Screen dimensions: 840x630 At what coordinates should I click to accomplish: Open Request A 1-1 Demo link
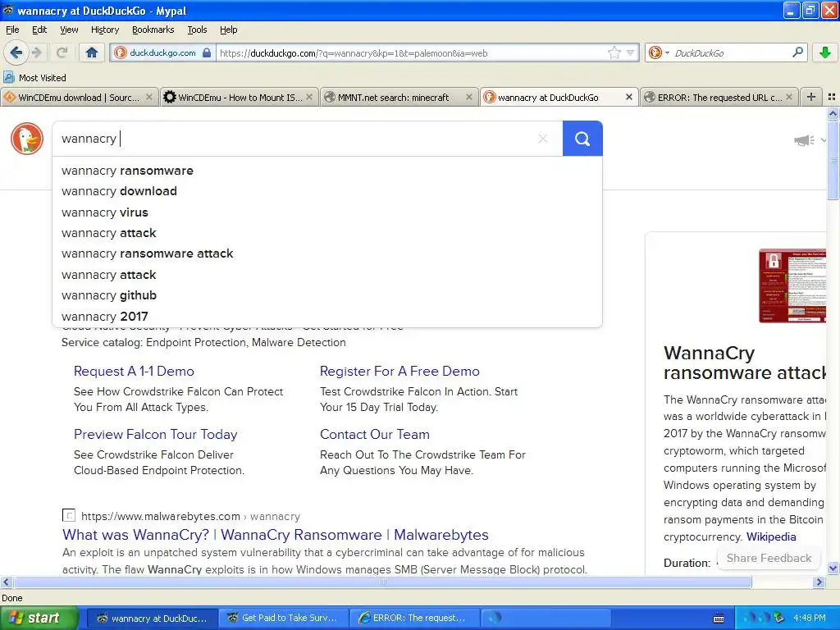134,372
